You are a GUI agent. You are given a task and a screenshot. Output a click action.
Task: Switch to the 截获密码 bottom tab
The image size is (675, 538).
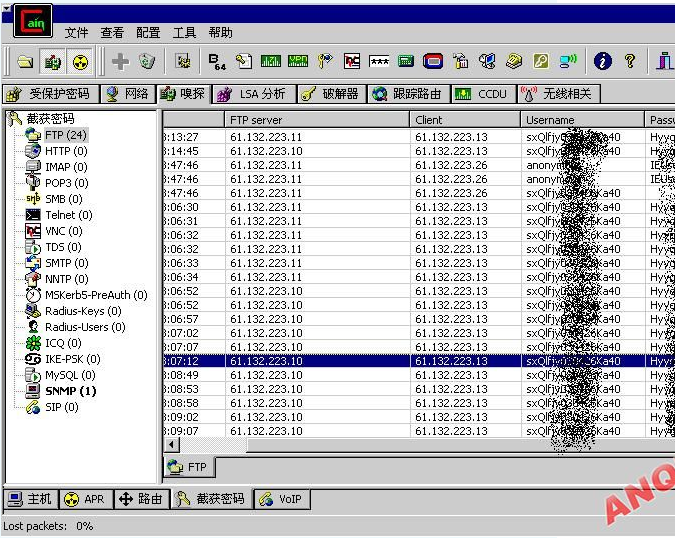(x=211, y=499)
